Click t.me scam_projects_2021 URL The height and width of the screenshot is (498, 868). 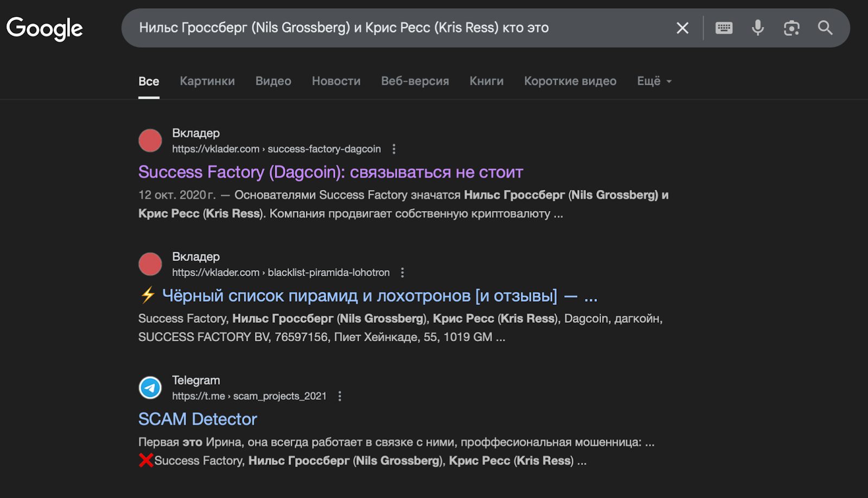coord(249,396)
